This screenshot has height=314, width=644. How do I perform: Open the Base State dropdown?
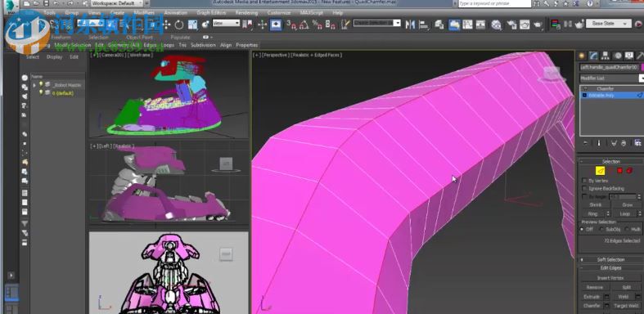608,24
